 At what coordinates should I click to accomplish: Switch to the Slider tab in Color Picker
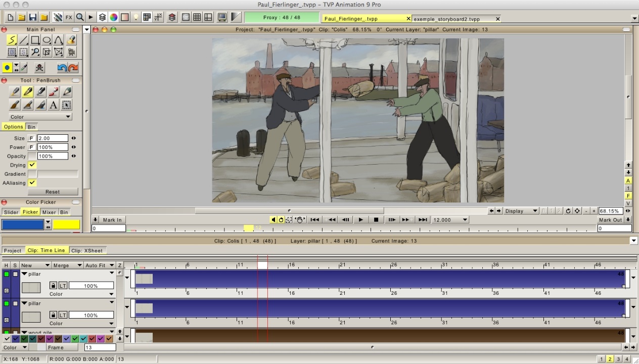tap(11, 212)
